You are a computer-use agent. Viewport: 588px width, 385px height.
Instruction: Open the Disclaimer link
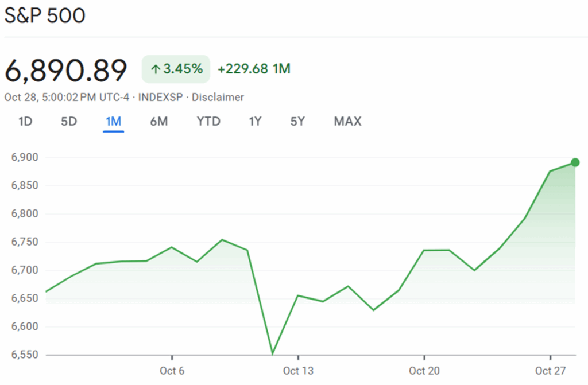pos(218,97)
